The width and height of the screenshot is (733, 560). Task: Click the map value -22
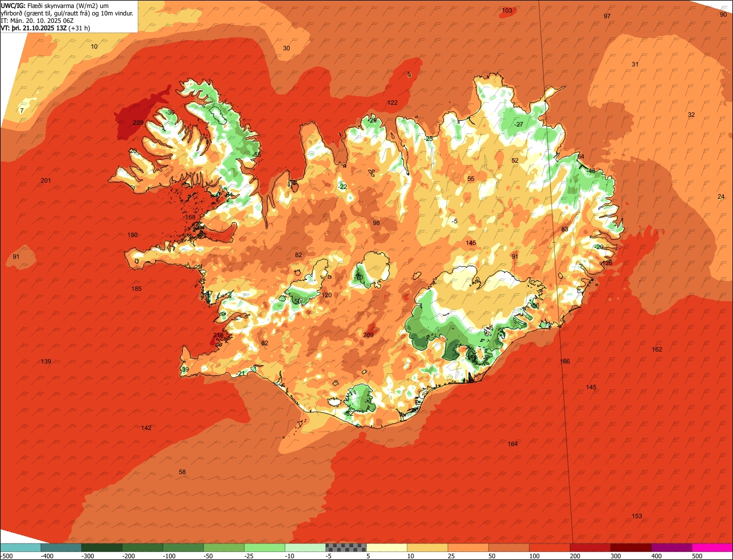pyautogui.click(x=342, y=187)
